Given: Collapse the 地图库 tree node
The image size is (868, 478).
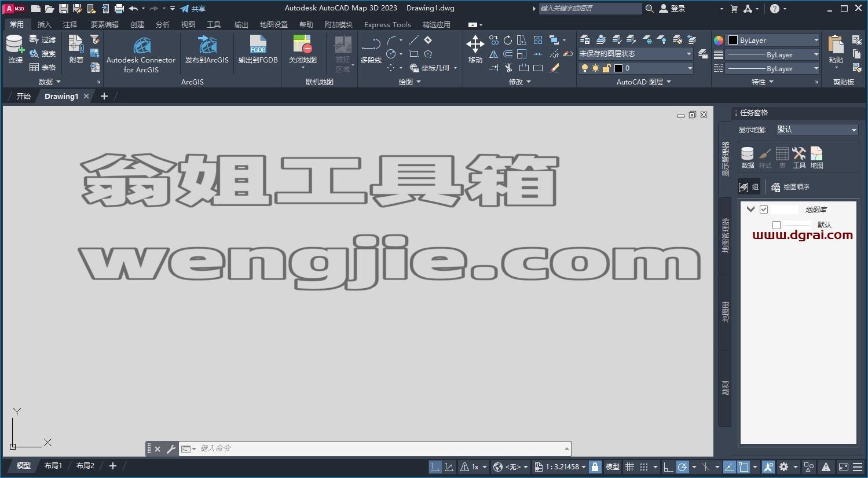Looking at the screenshot, I should coord(750,209).
